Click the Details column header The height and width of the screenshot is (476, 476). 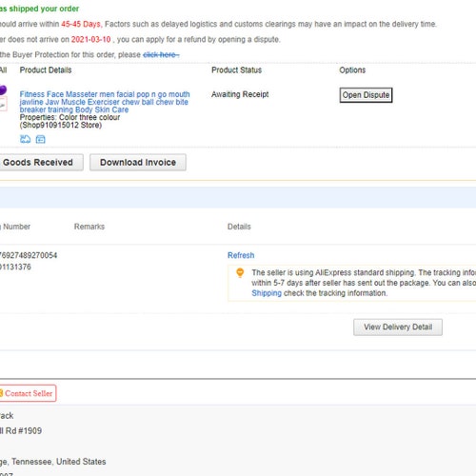point(239,227)
